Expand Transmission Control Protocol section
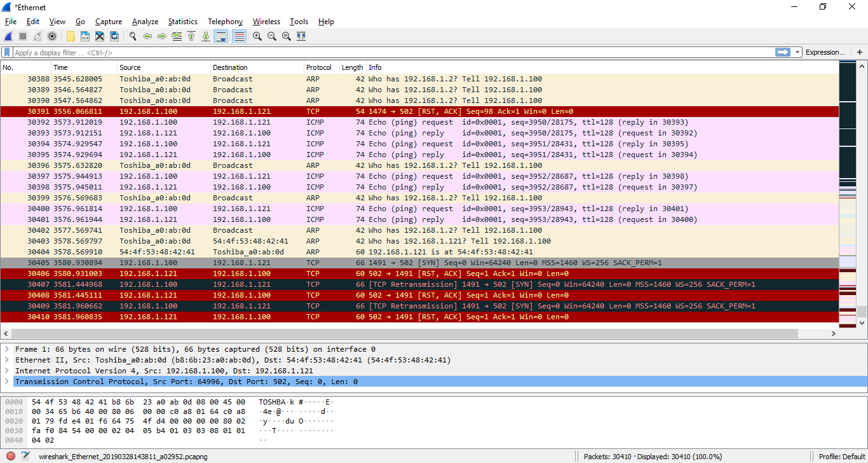This screenshot has width=868, height=463. [6, 382]
